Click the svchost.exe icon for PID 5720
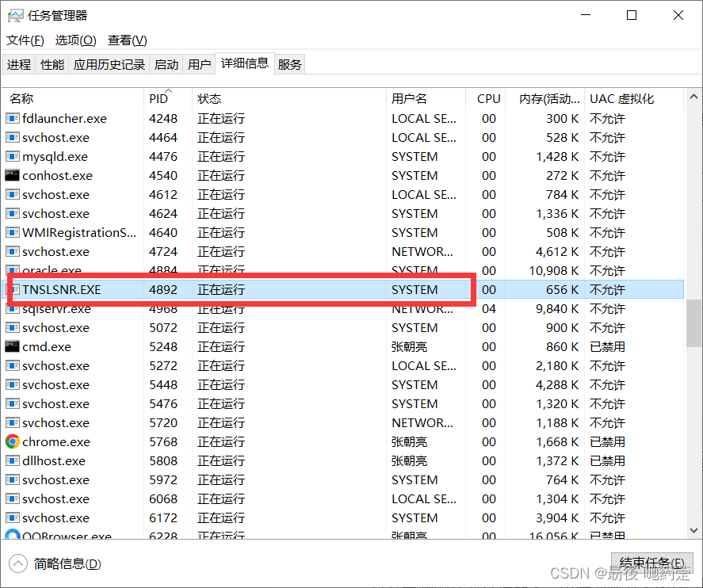The height and width of the screenshot is (588, 703). 12,422
